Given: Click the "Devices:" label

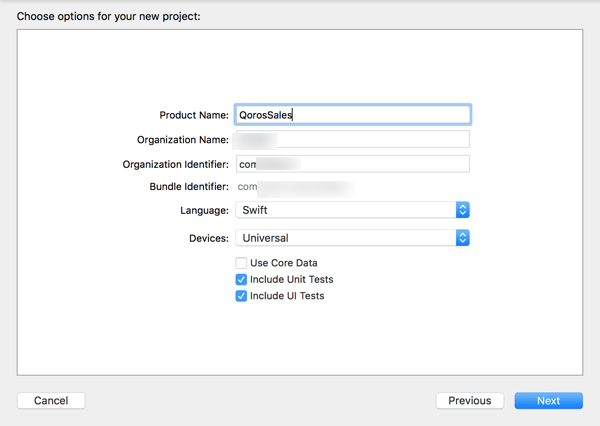Looking at the screenshot, I should click(208, 238).
